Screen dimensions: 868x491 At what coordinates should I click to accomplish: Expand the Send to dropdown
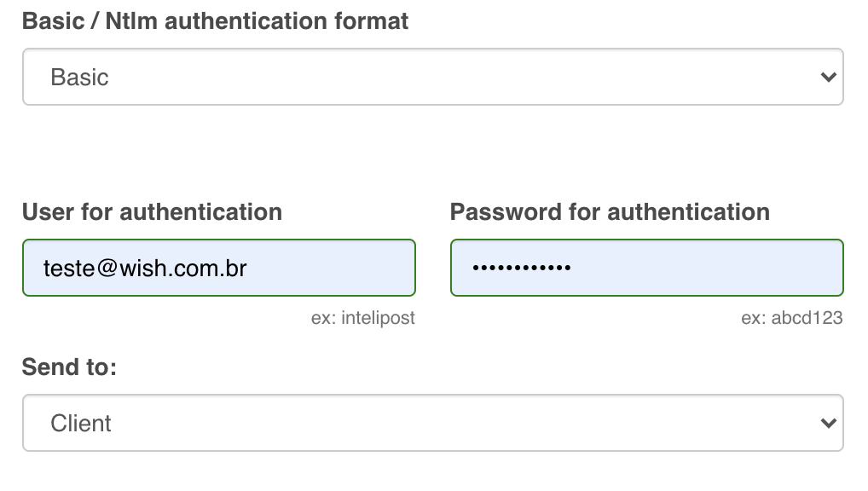[432, 423]
